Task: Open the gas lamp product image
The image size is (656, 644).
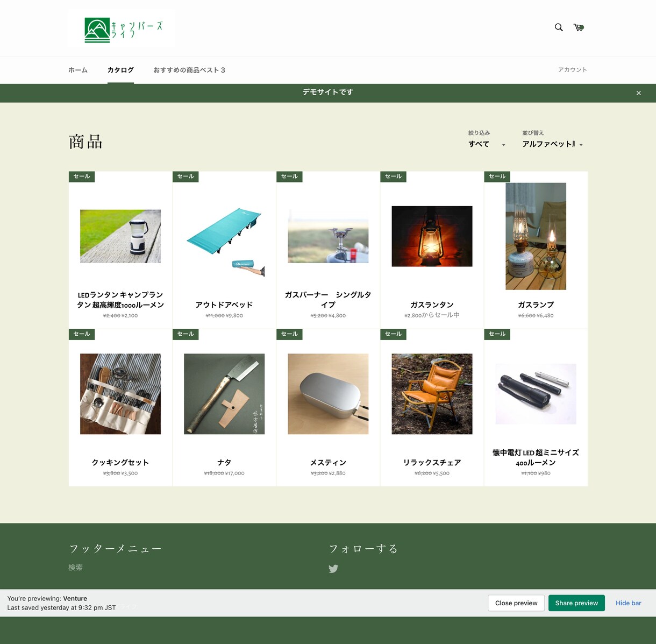Action: tap(536, 236)
